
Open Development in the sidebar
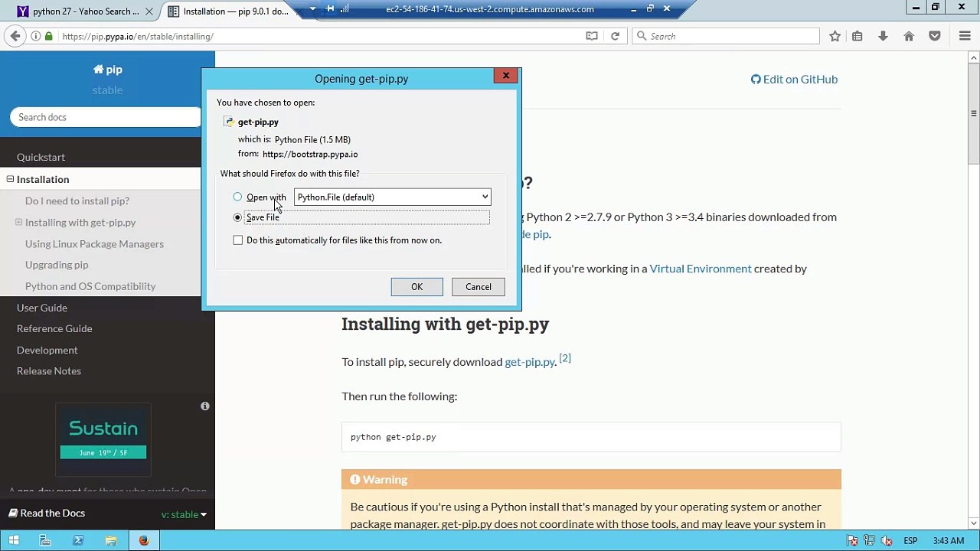tap(47, 350)
